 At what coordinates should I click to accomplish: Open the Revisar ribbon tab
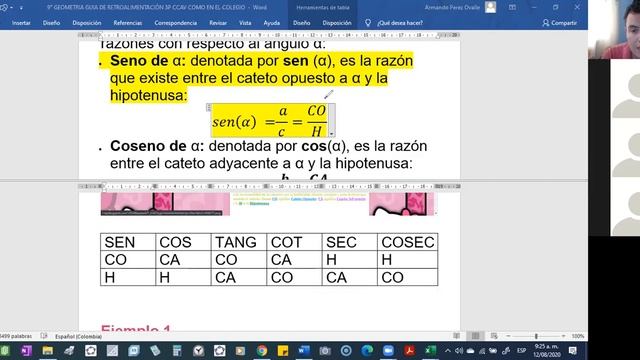point(218,23)
